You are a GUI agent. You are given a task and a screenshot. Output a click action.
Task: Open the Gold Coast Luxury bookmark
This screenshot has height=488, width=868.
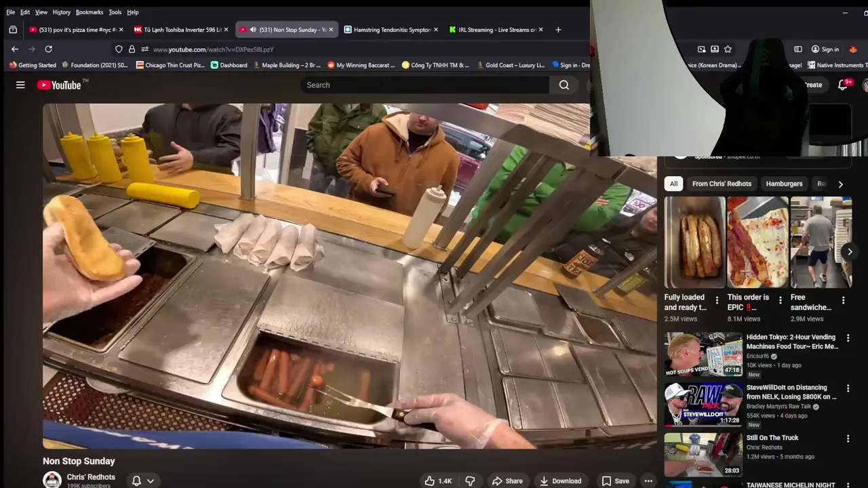coord(511,65)
